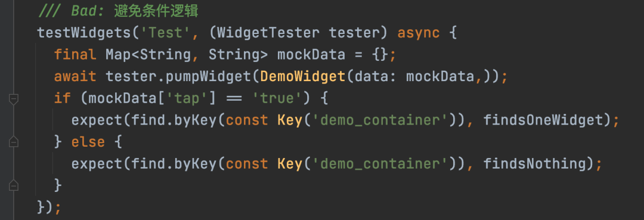Collapse the else block fold marker
The height and width of the screenshot is (220, 644).
[14, 142]
